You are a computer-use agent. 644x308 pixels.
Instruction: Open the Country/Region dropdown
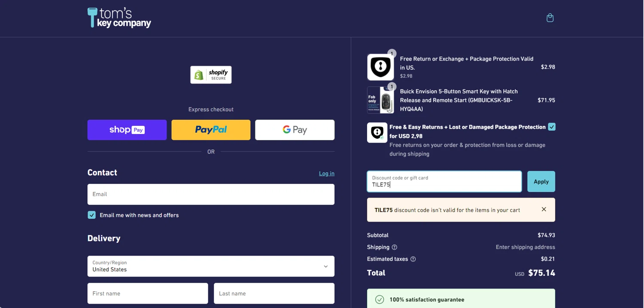pos(211,266)
